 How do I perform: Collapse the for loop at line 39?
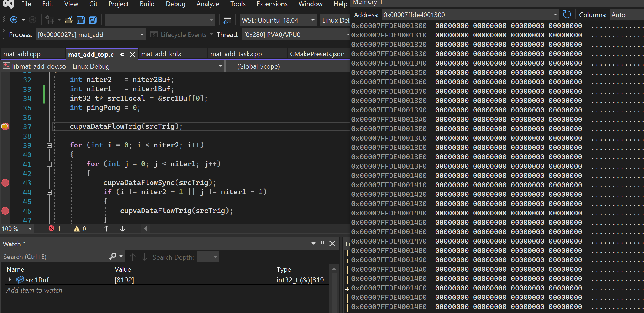49,145
